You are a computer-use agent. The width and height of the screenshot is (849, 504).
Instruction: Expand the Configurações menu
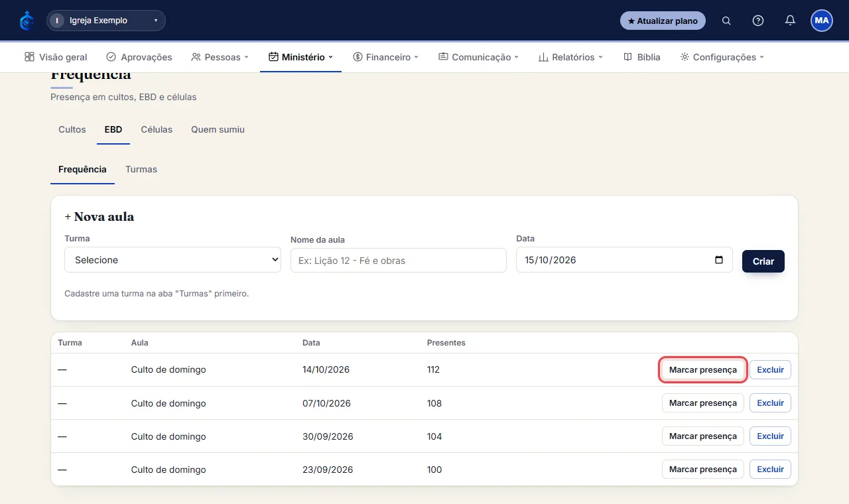(722, 57)
